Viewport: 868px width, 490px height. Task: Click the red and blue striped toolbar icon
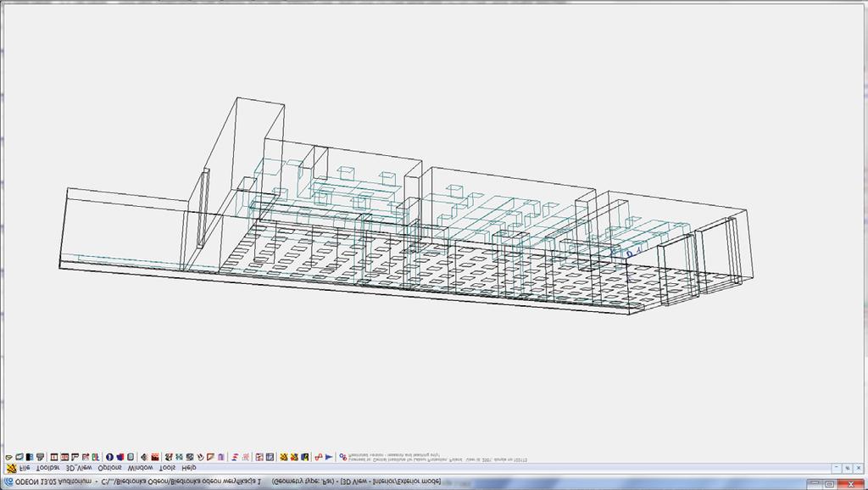coord(236,457)
